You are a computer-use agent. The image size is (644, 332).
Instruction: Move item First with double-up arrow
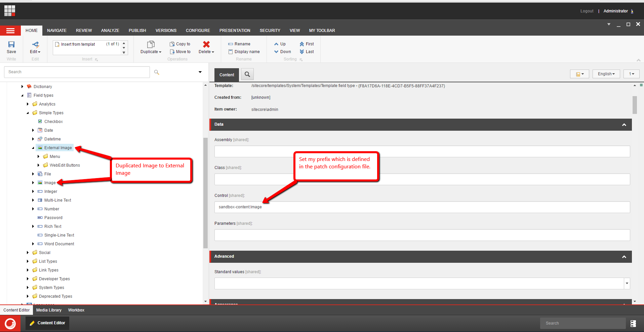(x=307, y=44)
